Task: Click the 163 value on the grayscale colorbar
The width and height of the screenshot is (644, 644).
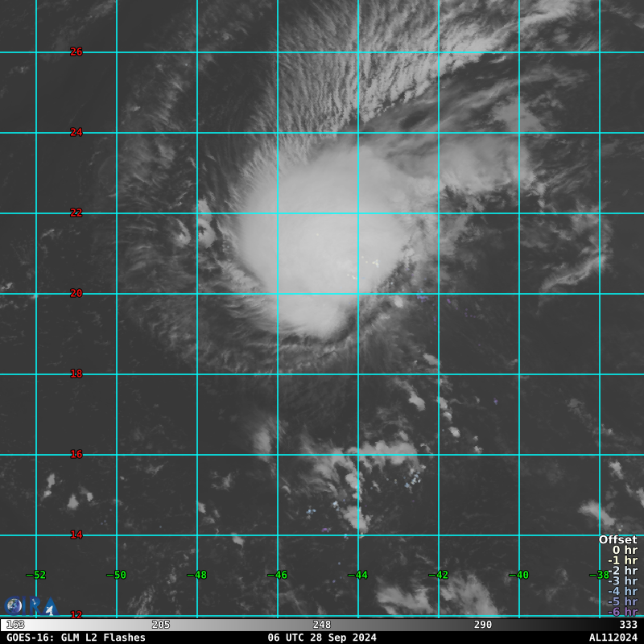Action: [15, 625]
